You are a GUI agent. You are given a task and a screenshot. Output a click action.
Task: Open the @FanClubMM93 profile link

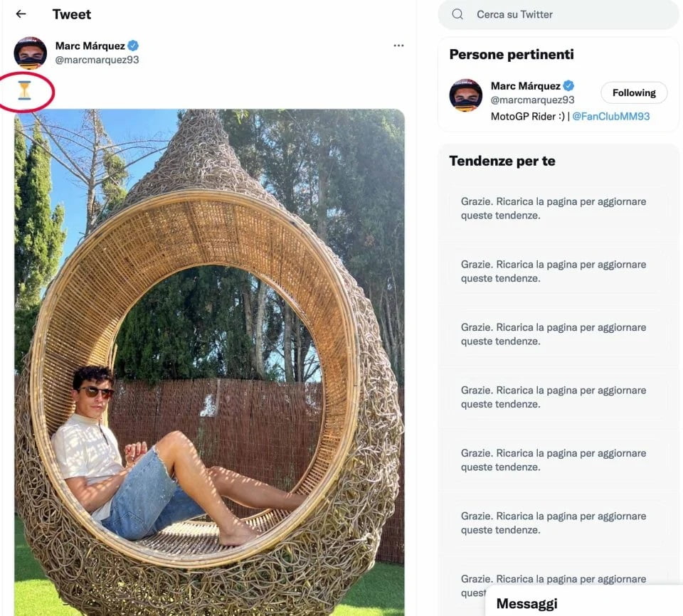(611, 116)
